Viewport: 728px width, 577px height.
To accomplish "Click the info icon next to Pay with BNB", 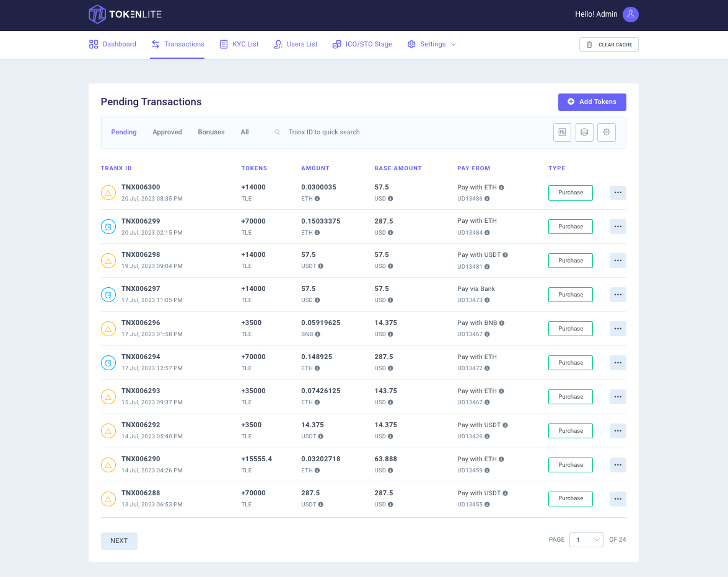I will [x=502, y=323].
